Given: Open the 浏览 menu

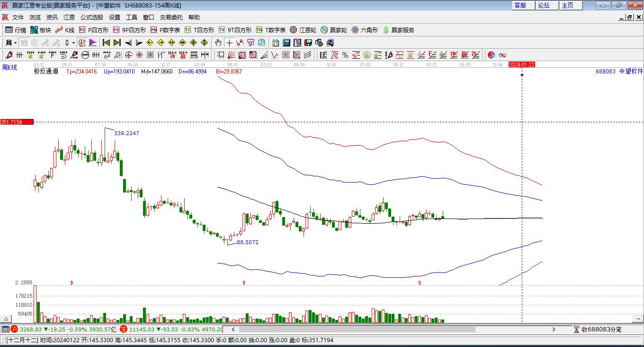Looking at the screenshot, I should (x=35, y=18).
